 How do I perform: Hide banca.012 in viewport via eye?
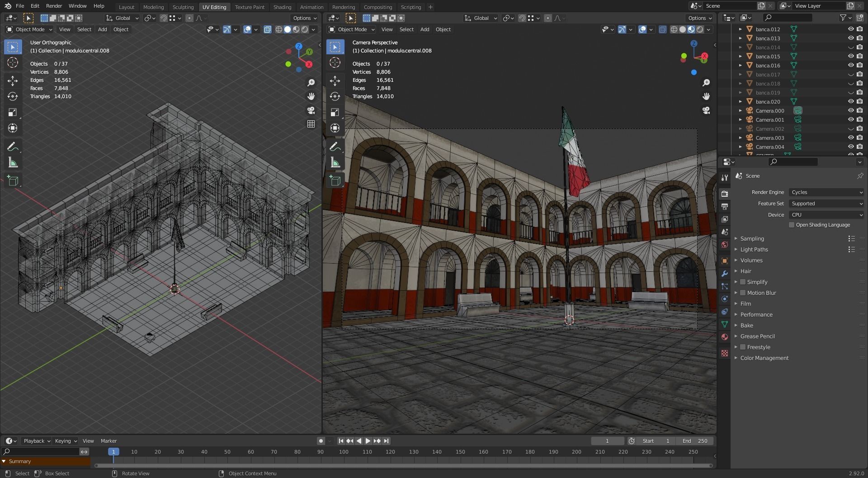[x=851, y=29]
